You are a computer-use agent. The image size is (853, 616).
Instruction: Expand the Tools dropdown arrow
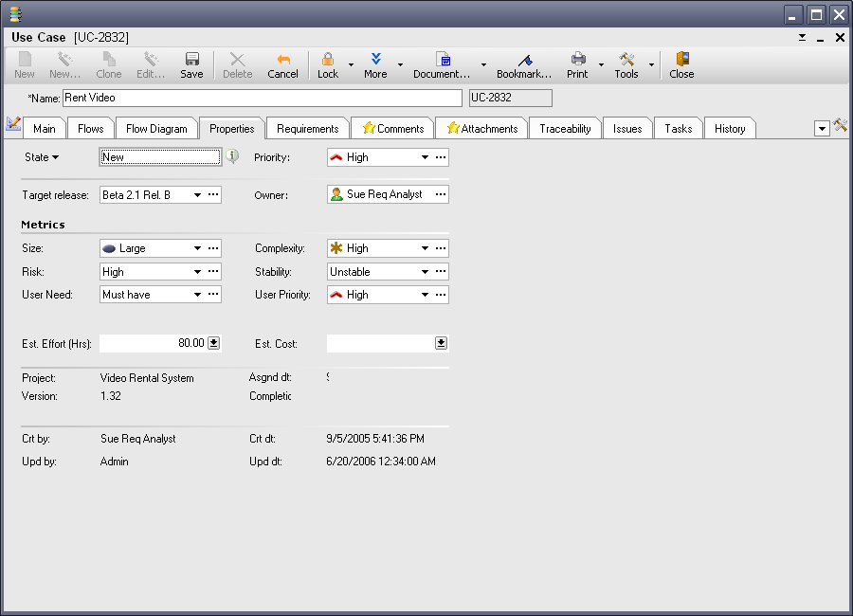click(x=651, y=64)
